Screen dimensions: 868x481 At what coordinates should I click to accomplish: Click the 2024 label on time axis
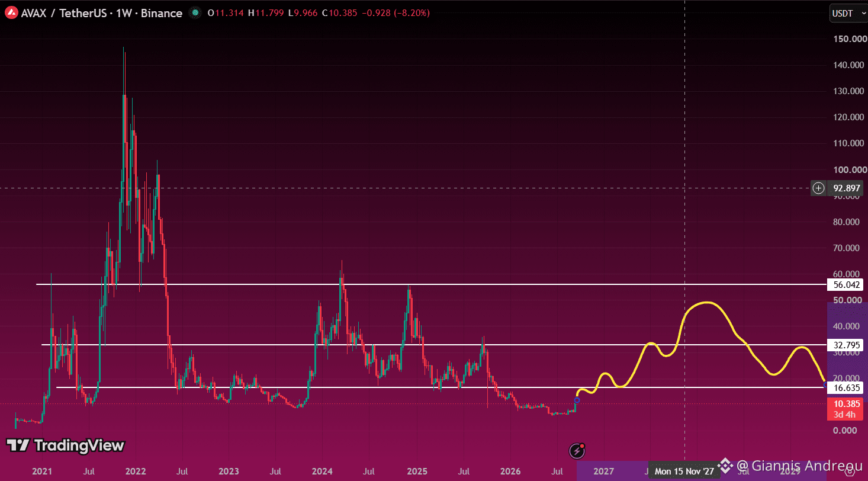322,472
